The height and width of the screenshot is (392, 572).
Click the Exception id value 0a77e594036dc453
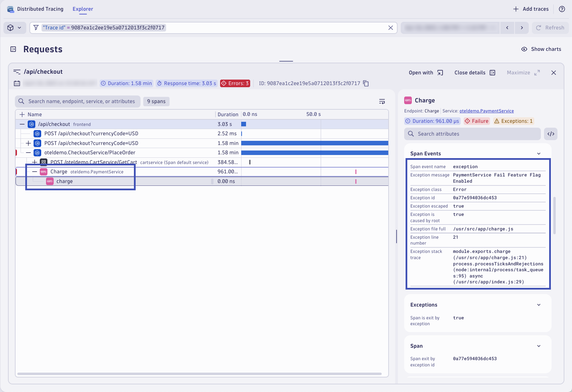point(475,198)
